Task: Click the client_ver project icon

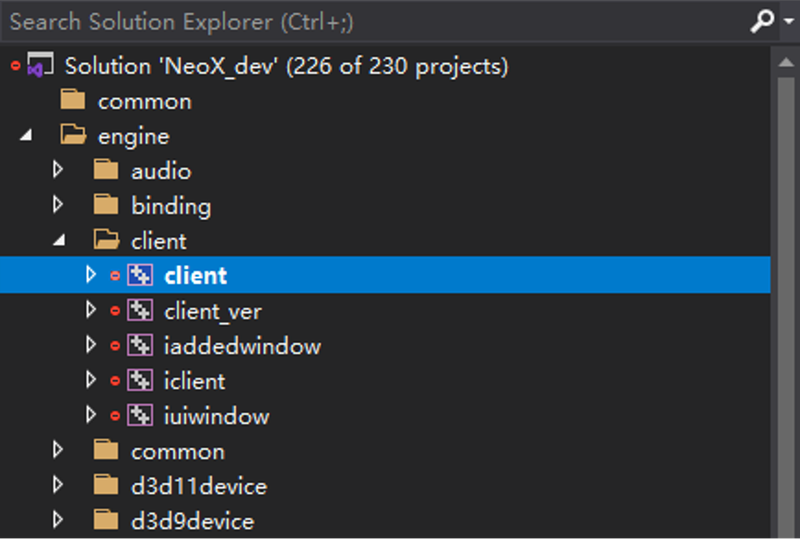Action: coord(140,310)
